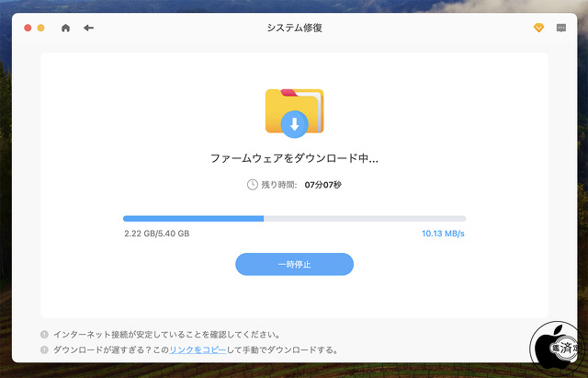The image size is (588, 378).
Task: Click the ファームウェアをダウンロード中 heading
Action: tap(294, 158)
